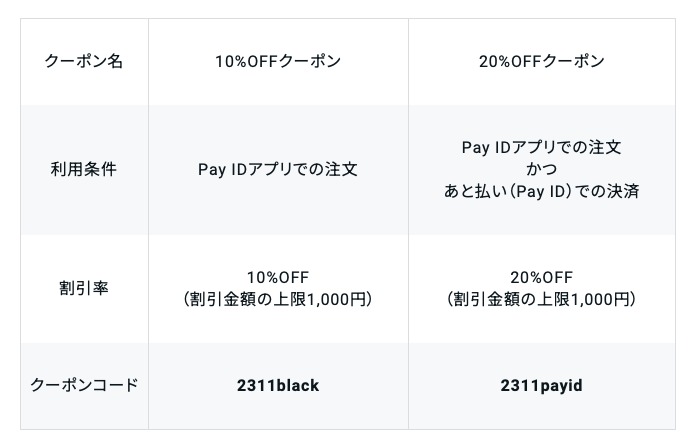Click the かつ text in the 20% condition
689x441 pixels.
[541, 169]
